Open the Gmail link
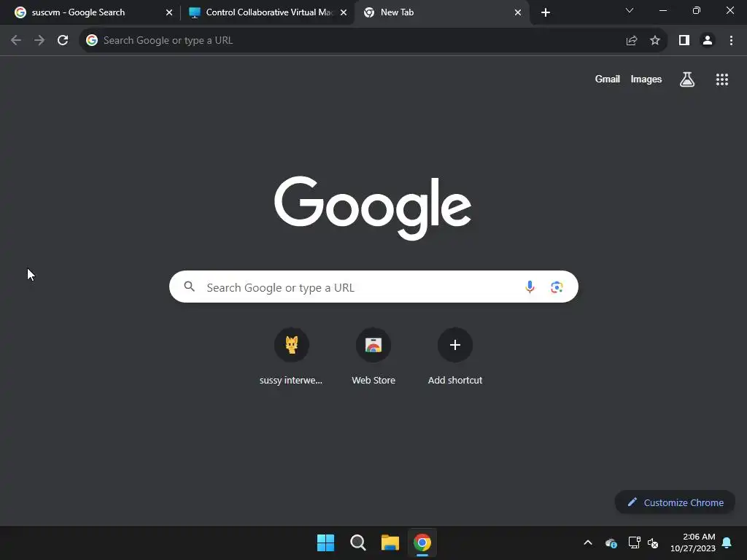This screenshot has width=747, height=560. click(x=608, y=79)
